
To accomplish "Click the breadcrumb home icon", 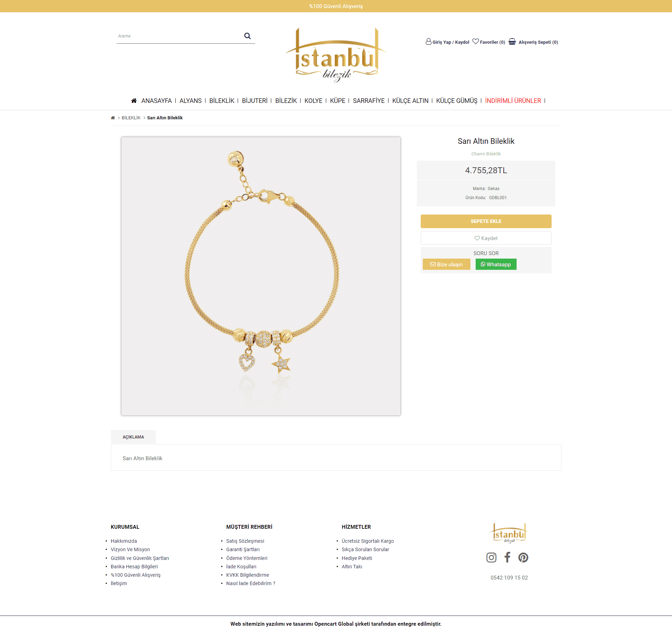I will [x=113, y=118].
